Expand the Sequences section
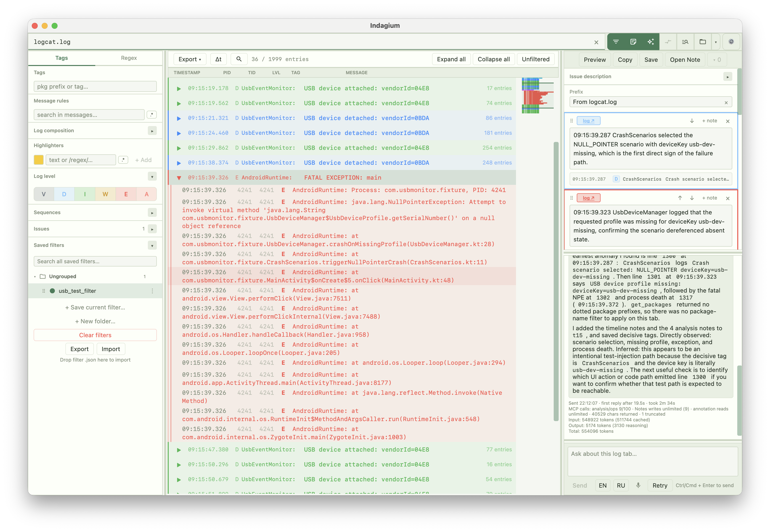The width and height of the screenshot is (770, 532). click(x=152, y=213)
